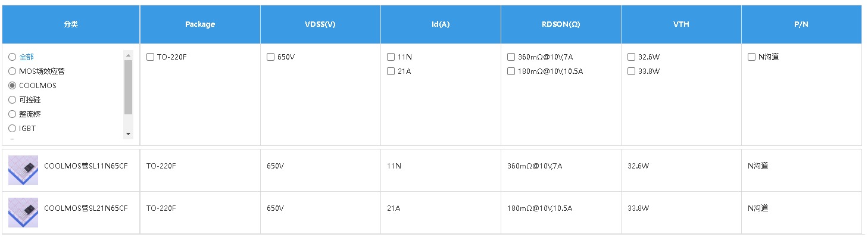Tick the 33.8W VTH checkbox

631,71
